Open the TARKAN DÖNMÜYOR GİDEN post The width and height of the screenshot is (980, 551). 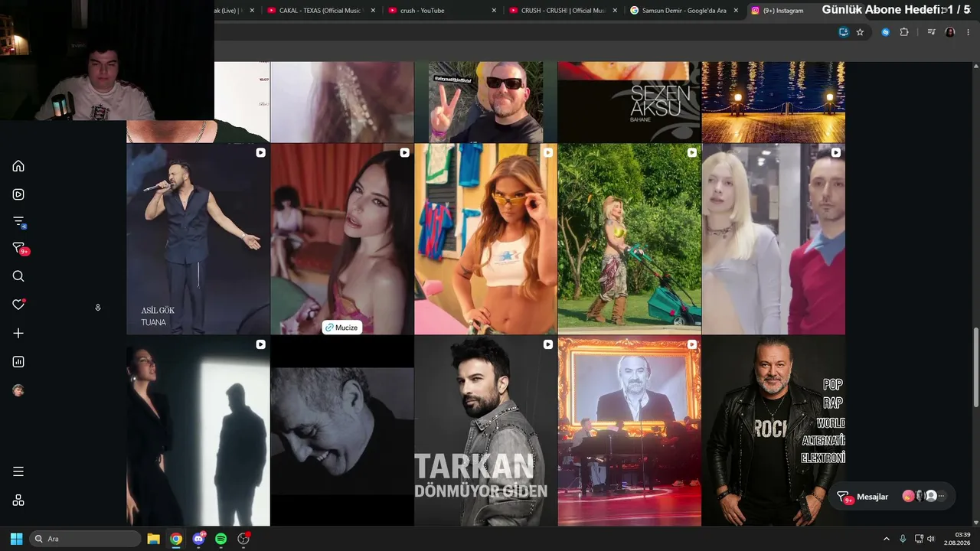[x=485, y=431]
